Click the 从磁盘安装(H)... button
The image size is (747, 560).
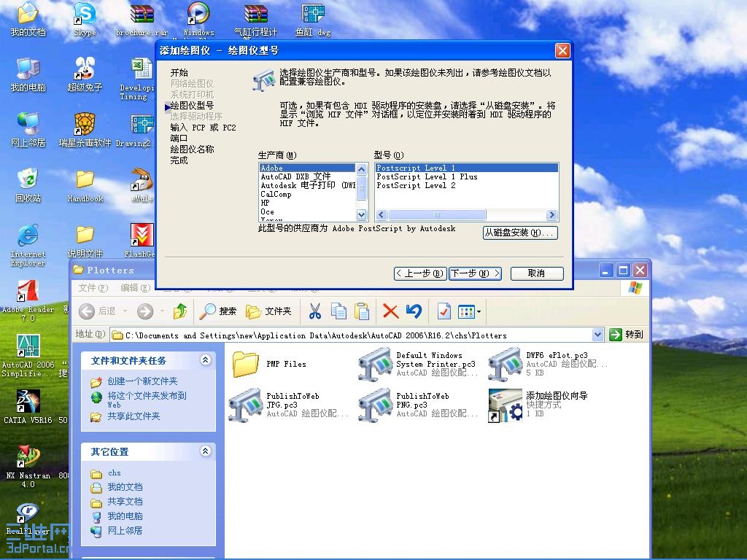pyautogui.click(x=519, y=233)
